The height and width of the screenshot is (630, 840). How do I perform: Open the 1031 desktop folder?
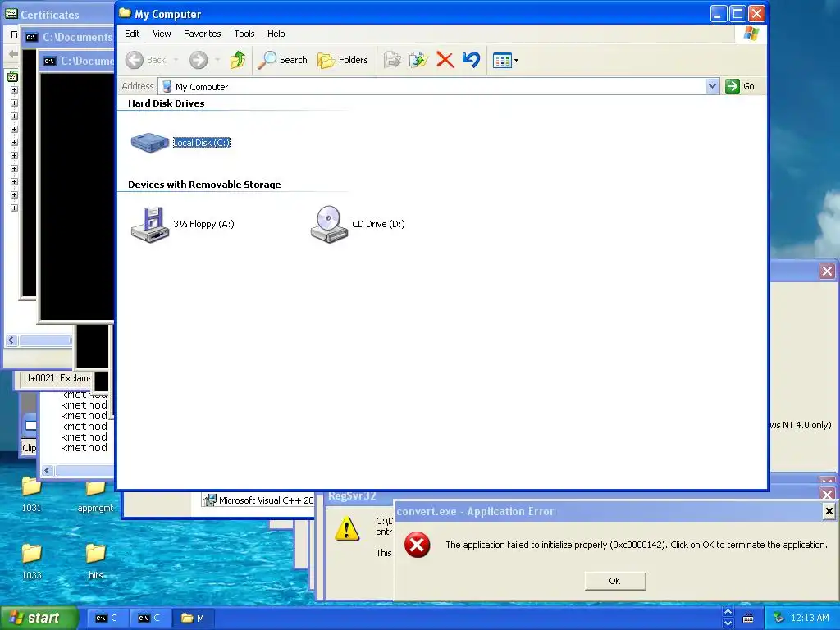point(31,495)
